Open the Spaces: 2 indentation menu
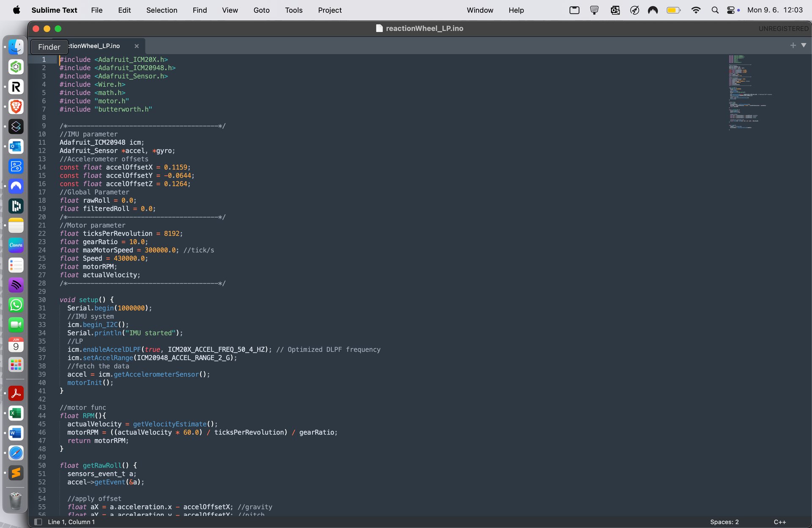Image resolution: width=812 pixels, height=528 pixels. pyautogui.click(x=724, y=522)
